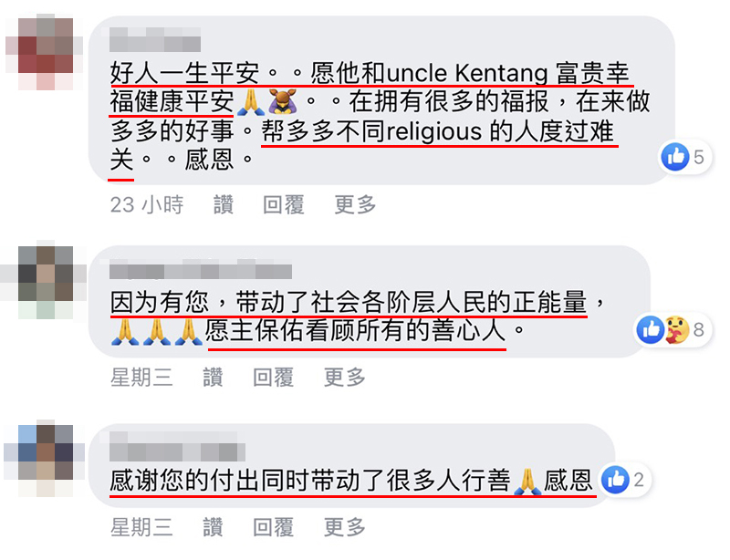Screen dimensions: 730x560
Task: Open 更多 options under the first comment
Action: click(x=355, y=204)
